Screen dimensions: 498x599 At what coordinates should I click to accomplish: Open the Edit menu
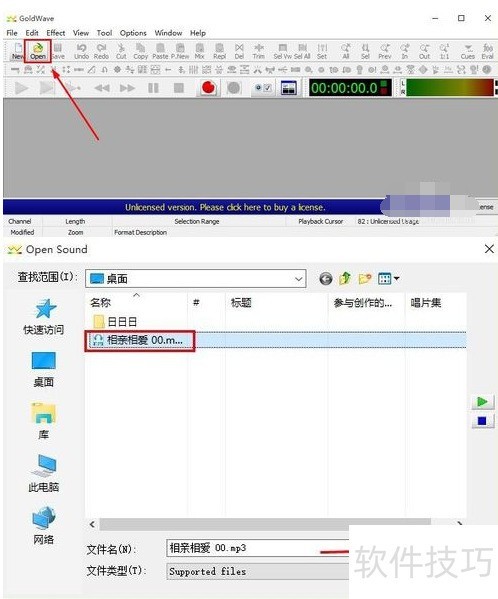(32, 33)
